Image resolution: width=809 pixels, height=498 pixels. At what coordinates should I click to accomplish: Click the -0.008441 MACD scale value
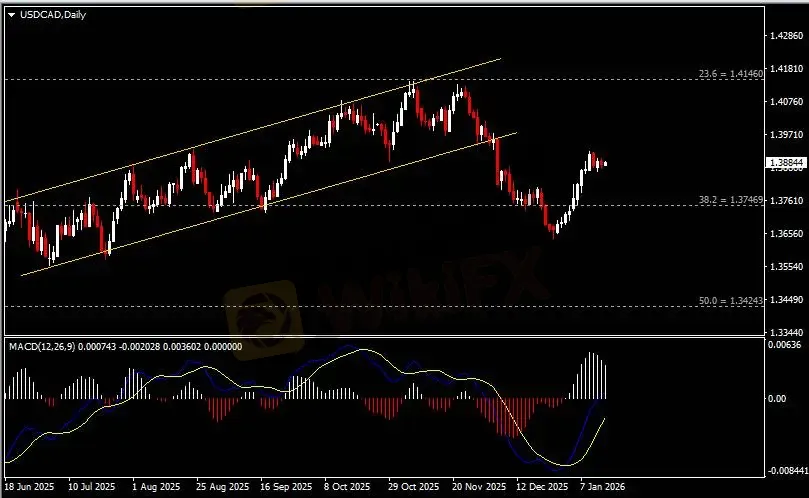click(x=787, y=471)
